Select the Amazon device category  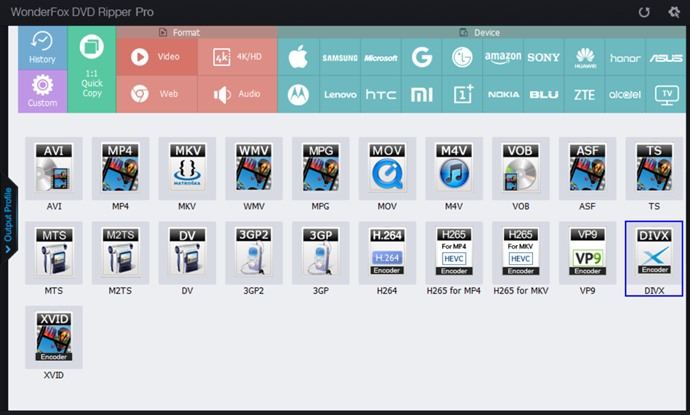tap(503, 57)
